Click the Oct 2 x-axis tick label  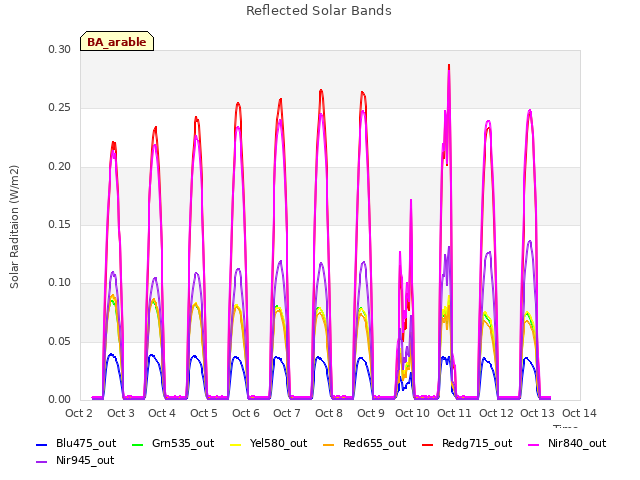pyautogui.click(x=79, y=413)
